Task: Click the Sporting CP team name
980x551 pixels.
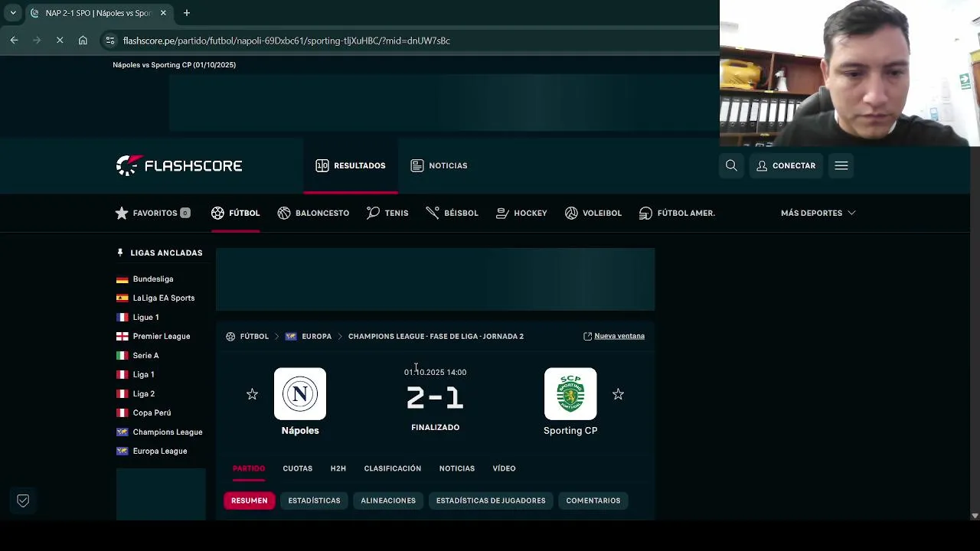Action: point(570,431)
